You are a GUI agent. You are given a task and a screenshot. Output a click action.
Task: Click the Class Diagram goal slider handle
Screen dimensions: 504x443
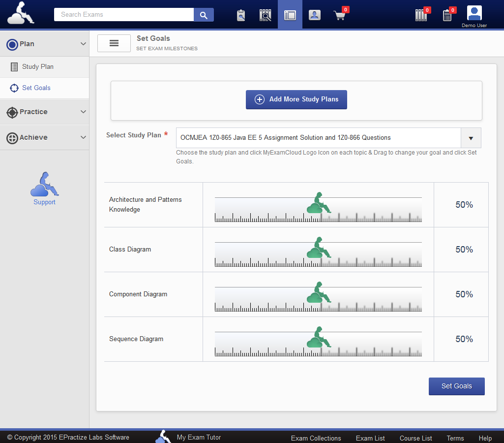pyautogui.click(x=318, y=248)
